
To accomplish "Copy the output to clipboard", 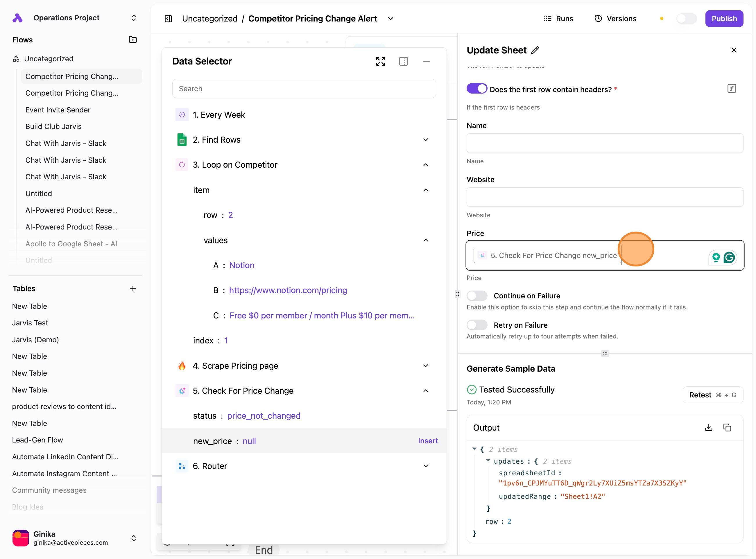I will (x=727, y=428).
